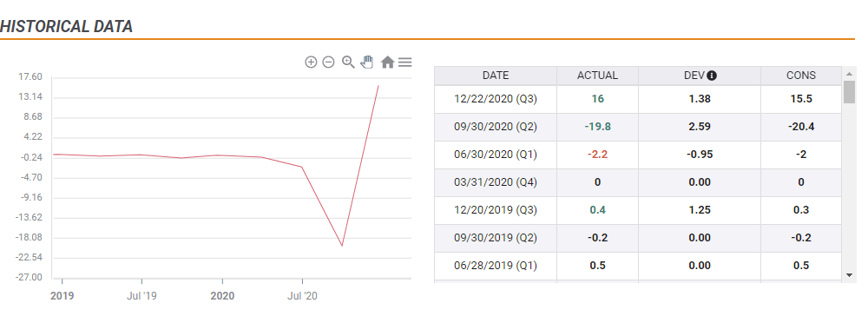Screen dimensions: 868x323
Task: Click the -2.2 actual value
Action: point(597,155)
